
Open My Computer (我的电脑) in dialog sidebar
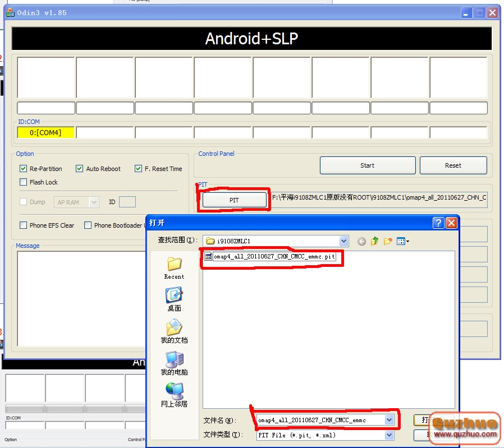click(x=174, y=363)
